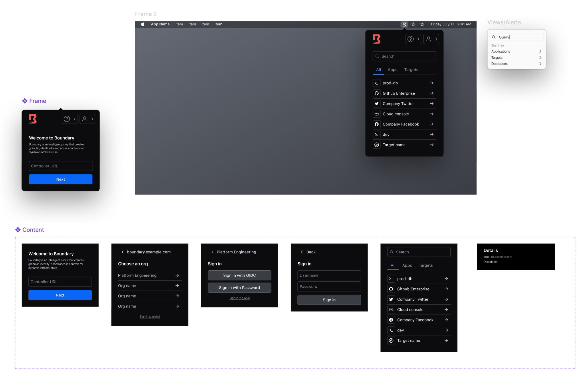
Task: Switch to the Apps tab in the Frame 2 popup
Action: [392, 70]
